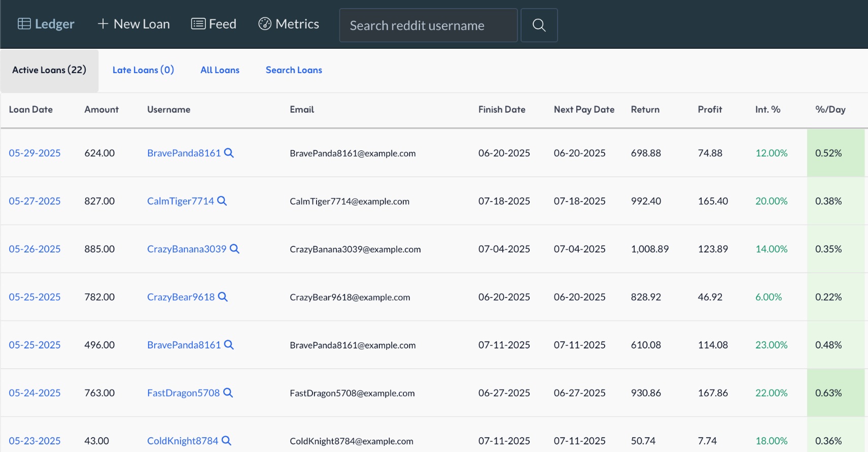Switch to the All Loans tab
This screenshot has width=868, height=452.
click(x=220, y=70)
